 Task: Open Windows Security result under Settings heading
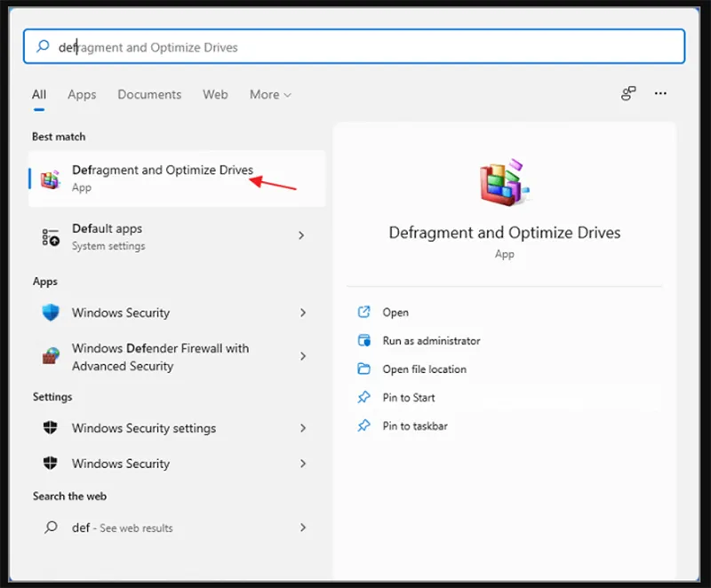[177, 464]
